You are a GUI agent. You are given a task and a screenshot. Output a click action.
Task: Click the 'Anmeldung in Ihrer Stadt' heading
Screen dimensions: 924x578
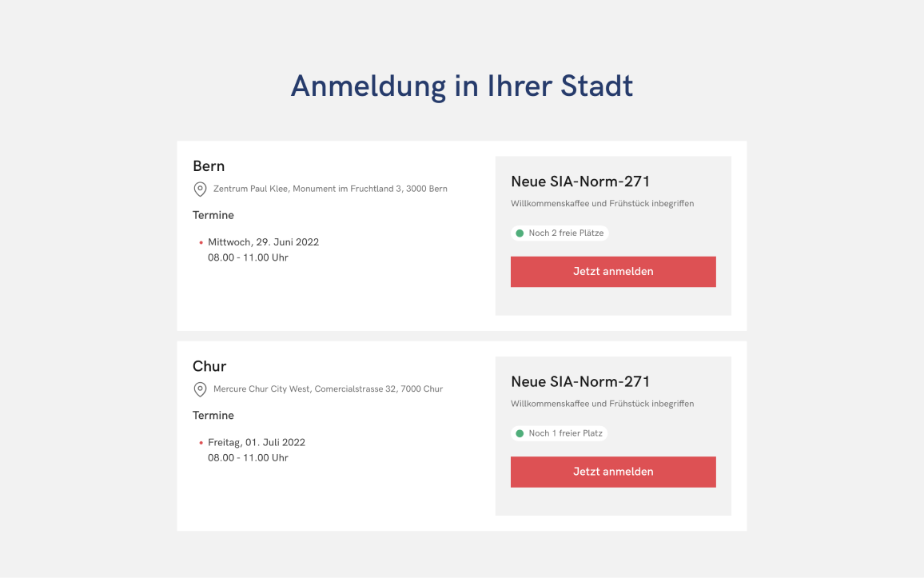click(x=462, y=86)
